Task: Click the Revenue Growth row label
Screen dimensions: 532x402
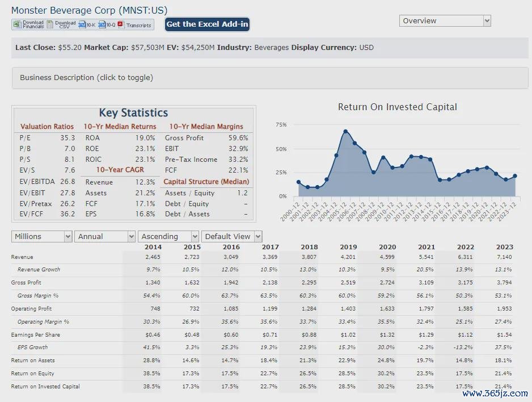Action: [x=39, y=270]
